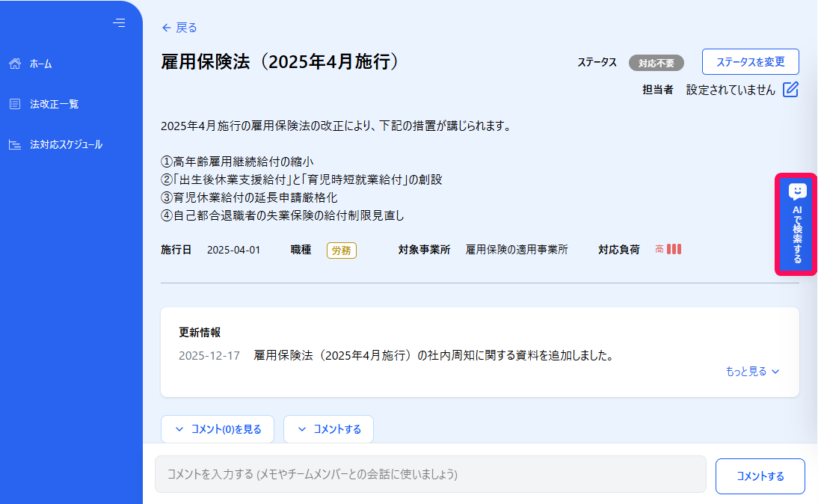The height and width of the screenshot is (504, 818).
Task: Open ホーム in the sidebar
Action: coord(40,64)
